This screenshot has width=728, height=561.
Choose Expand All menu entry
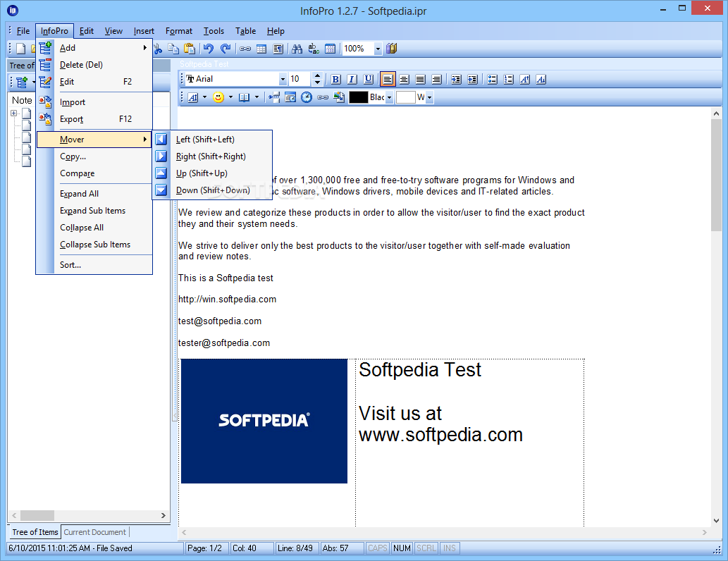click(x=94, y=194)
